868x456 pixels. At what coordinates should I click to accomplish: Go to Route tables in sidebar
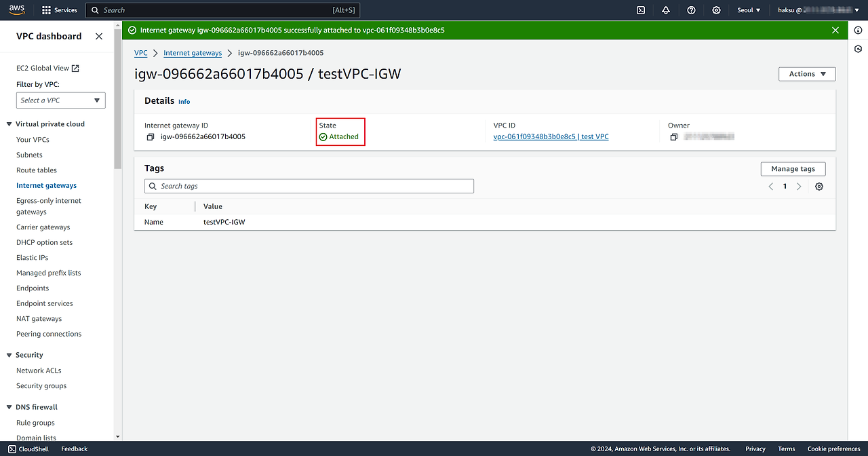[37, 170]
